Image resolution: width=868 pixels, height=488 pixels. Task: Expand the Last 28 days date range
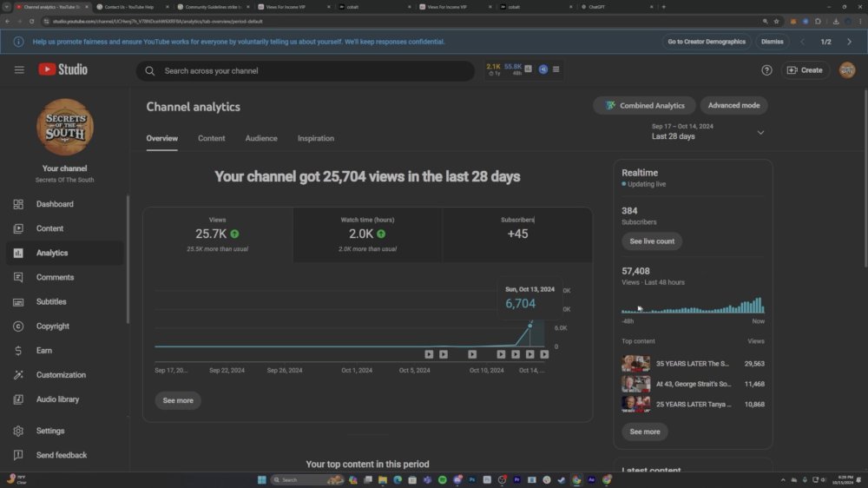point(707,132)
